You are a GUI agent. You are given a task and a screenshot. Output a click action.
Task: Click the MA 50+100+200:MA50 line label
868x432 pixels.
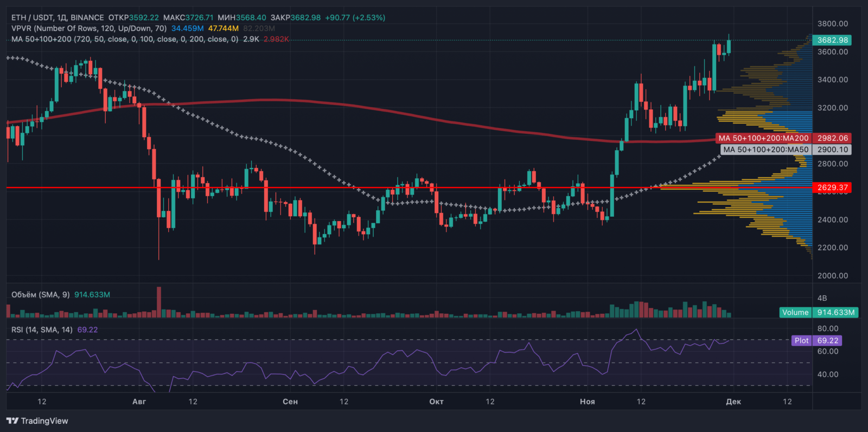tap(766, 150)
